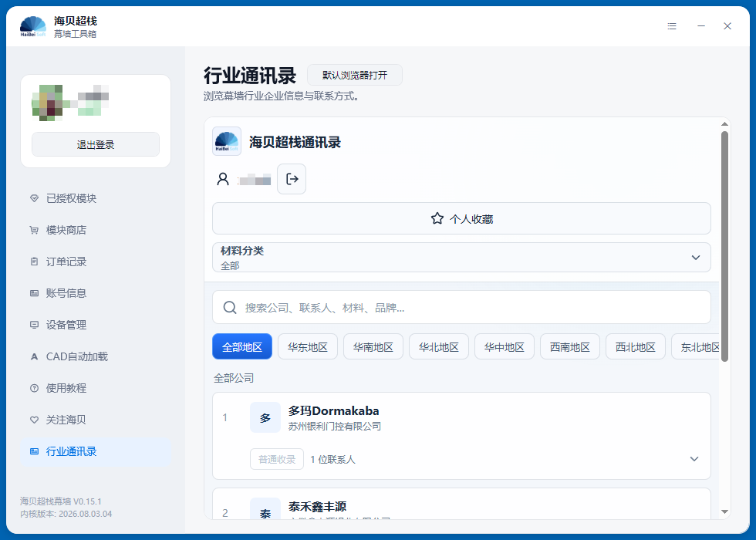Select 行业通讯录 sidebar label
This screenshot has height=540, width=756.
71,451
